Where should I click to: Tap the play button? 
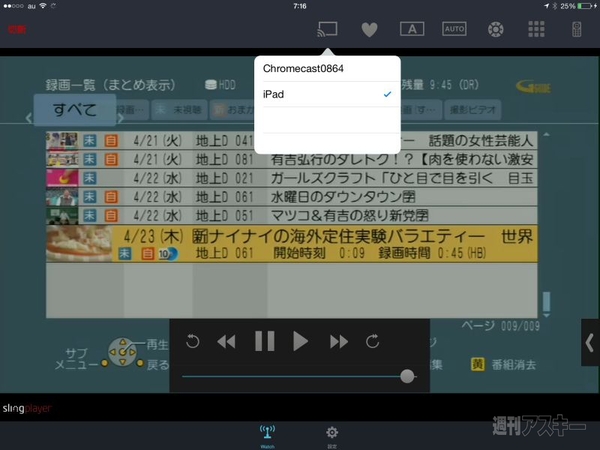point(300,341)
